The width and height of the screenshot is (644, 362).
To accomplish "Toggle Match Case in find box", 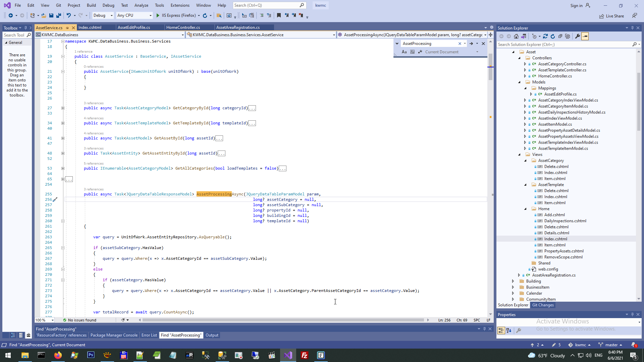I will coord(404,52).
